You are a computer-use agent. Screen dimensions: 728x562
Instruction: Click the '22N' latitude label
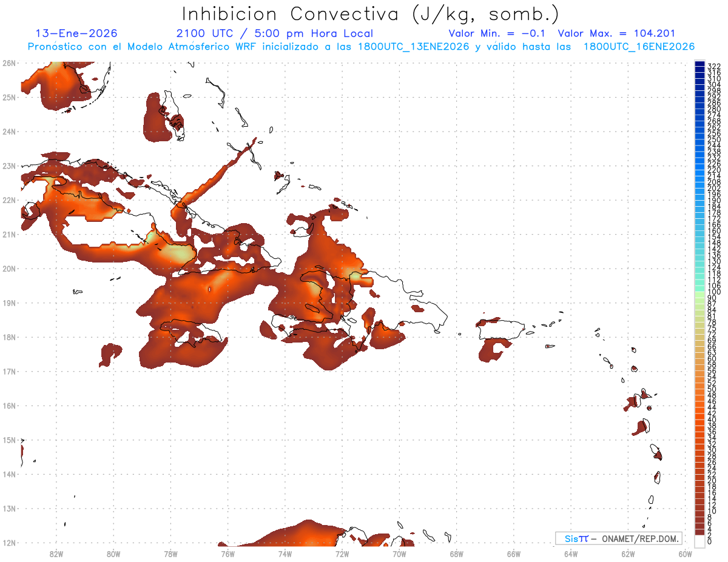click(x=9, y=199)
